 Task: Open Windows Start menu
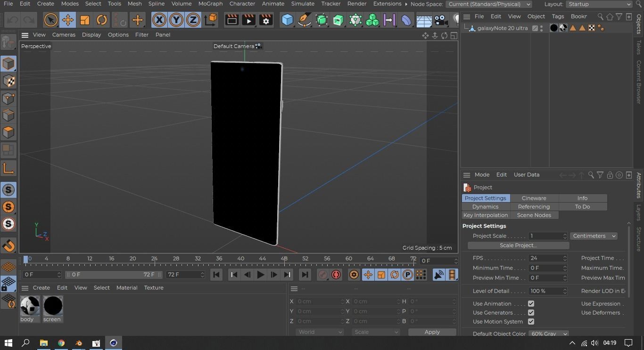8,343
